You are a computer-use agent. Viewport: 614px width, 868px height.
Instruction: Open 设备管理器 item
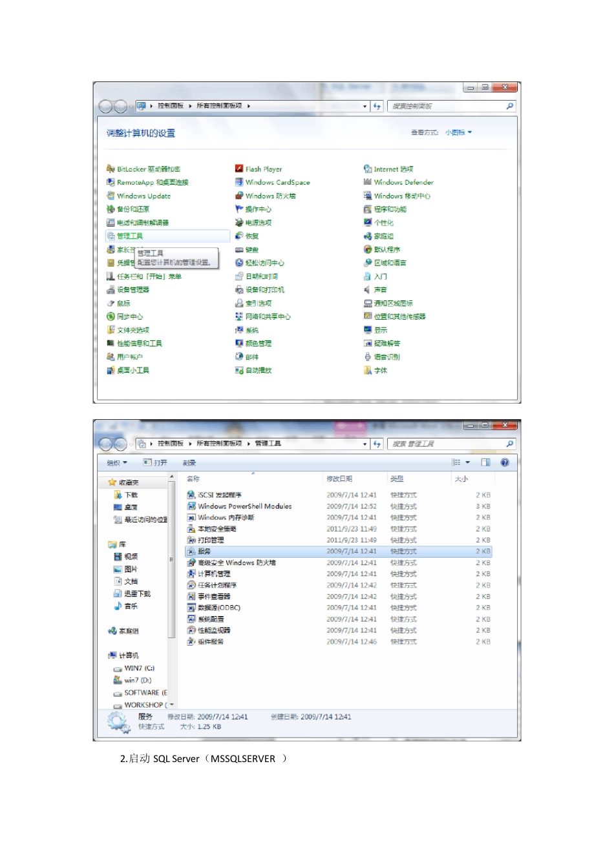click(128, 290)
